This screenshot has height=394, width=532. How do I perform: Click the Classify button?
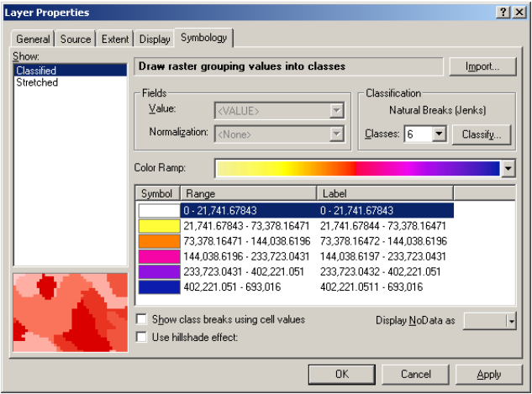(482, 134)
